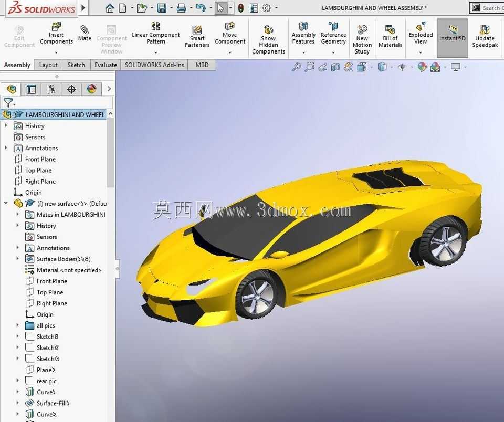This screenshot has width=504, height=422.
Task: Toggle Instant3D mode
Action: coord(452,38)
